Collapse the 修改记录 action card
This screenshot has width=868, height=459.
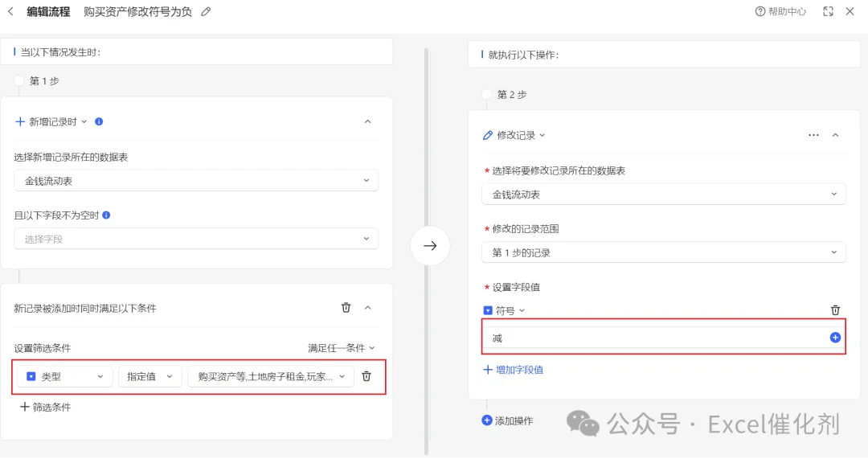tap(835, 135)
